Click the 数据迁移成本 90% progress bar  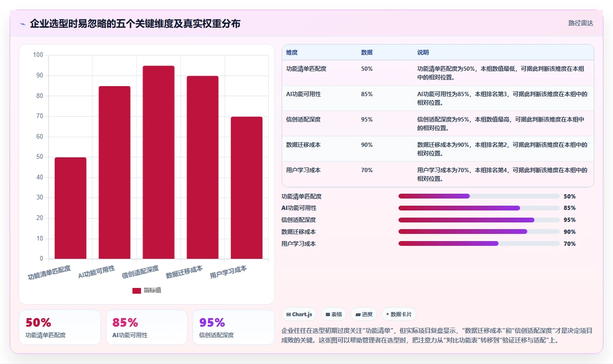pyautogui.click(x=479, y=232)
